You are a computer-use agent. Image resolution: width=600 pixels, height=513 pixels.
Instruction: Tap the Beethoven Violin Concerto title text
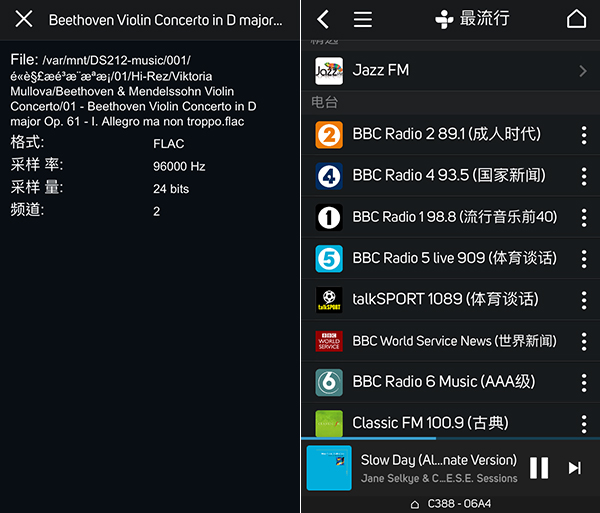tap(165, 20)
